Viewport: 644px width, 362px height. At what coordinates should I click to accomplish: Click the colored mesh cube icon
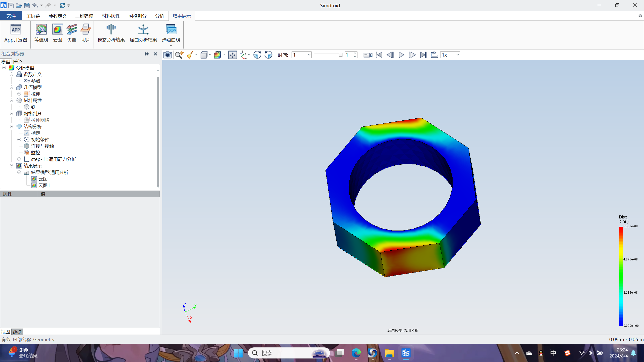[x=217, y=55]
